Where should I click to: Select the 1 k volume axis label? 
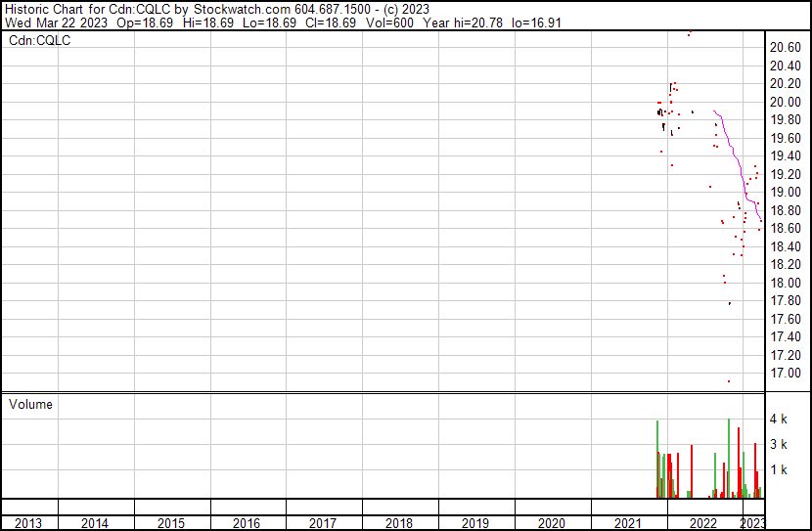[779, 469]
